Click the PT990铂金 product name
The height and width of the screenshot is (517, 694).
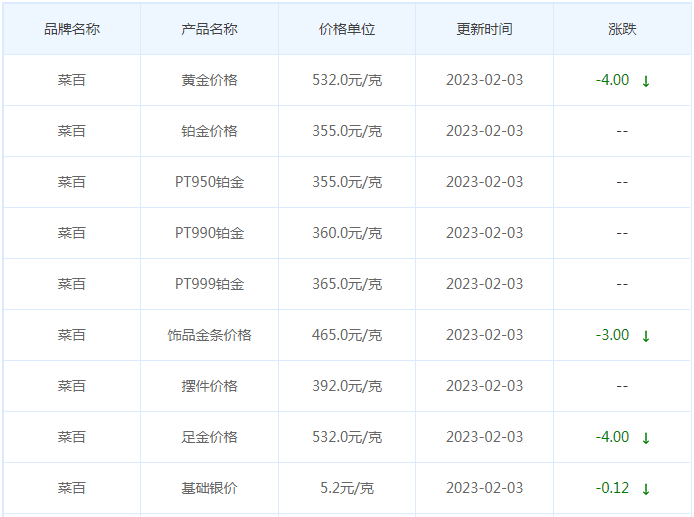209,233
